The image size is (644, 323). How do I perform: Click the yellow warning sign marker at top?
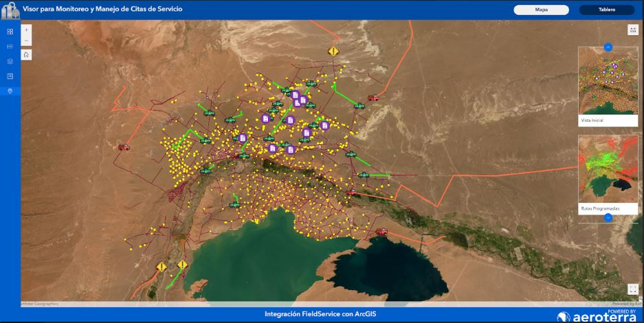(333, 52)
